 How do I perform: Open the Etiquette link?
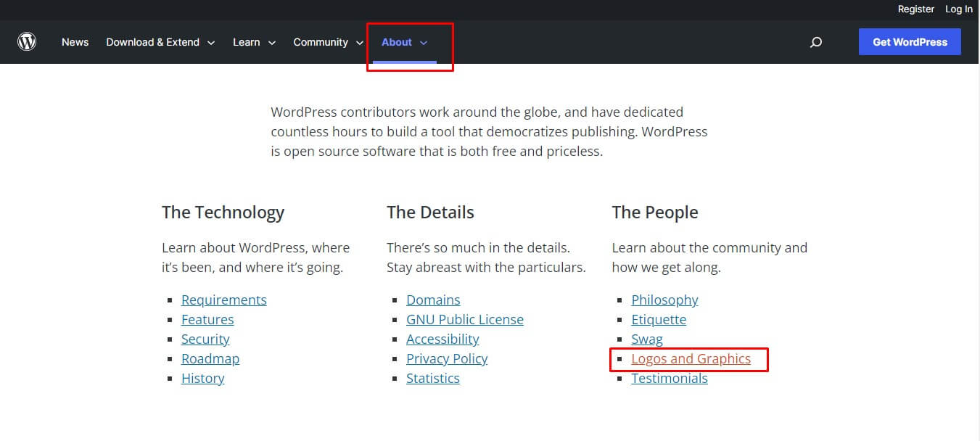tap(659, 319)
